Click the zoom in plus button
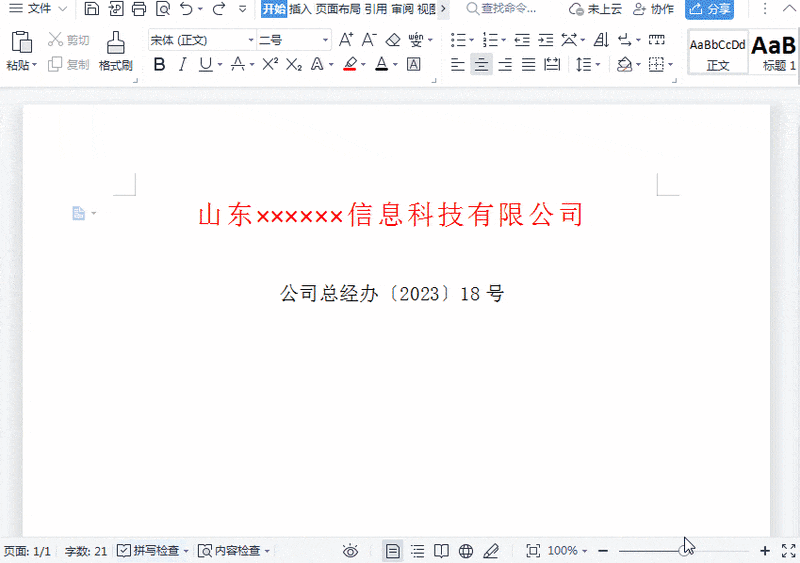This screenshot has height=563, width=800. tap(764, 551)
